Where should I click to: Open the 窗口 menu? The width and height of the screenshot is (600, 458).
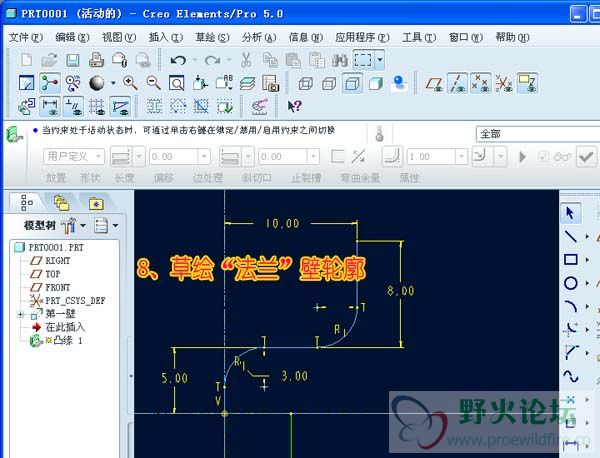(466, 37)
